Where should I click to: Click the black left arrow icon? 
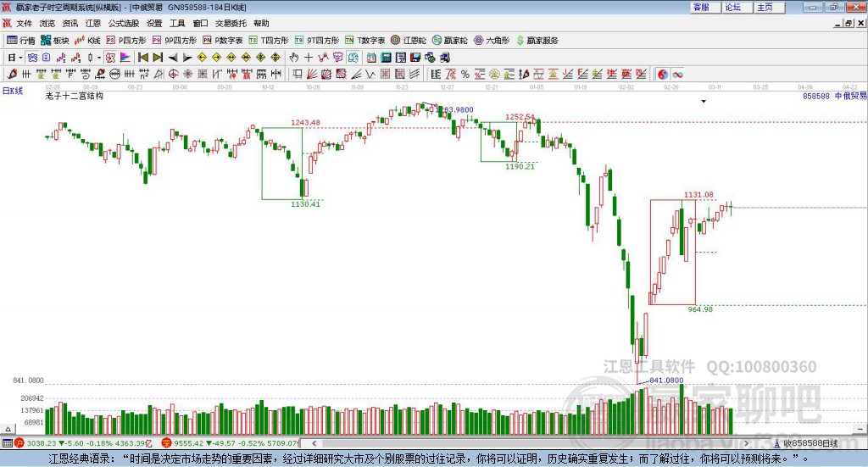[173, 57]
